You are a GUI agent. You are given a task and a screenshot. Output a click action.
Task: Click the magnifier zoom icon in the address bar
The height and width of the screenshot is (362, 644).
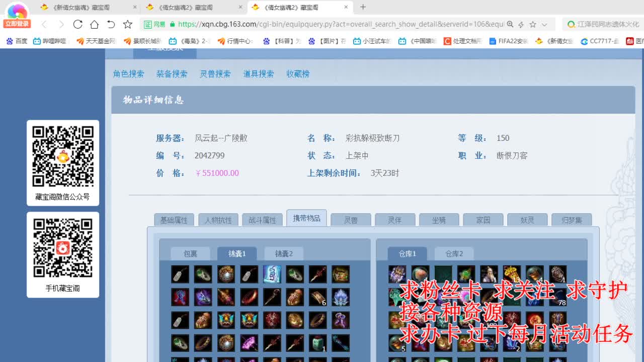point(510,24)
